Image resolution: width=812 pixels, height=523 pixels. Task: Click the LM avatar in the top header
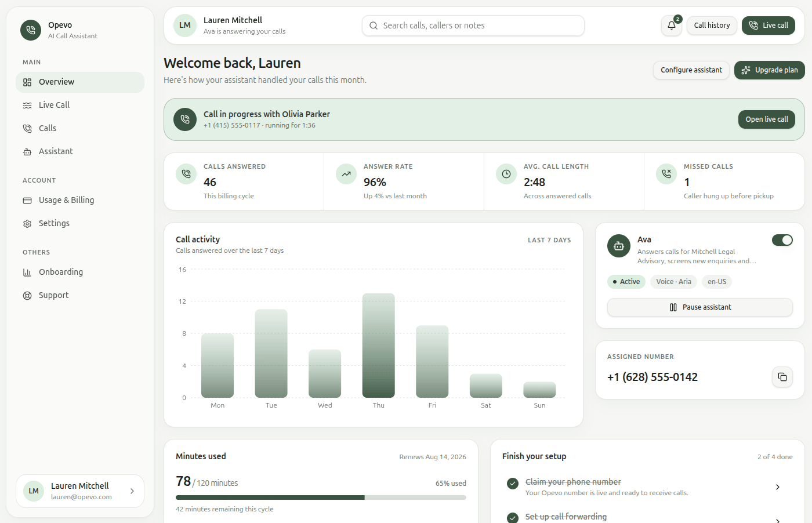point(185,26)
